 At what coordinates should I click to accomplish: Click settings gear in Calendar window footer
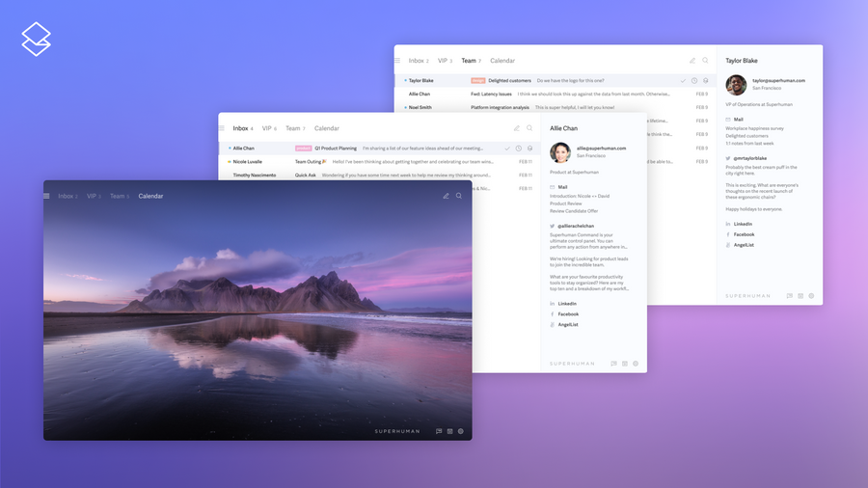pyautogui.click(x=461, y=431)
